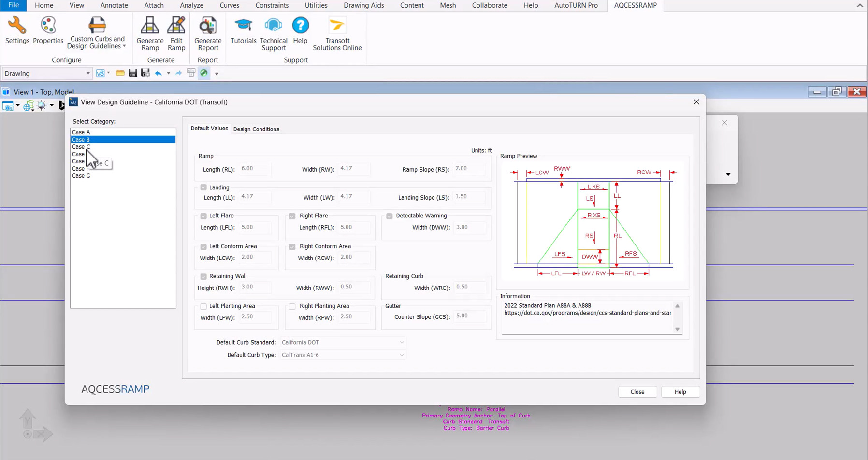
Task: Open the AQCESSRAMP Settings
Action: 17,30
